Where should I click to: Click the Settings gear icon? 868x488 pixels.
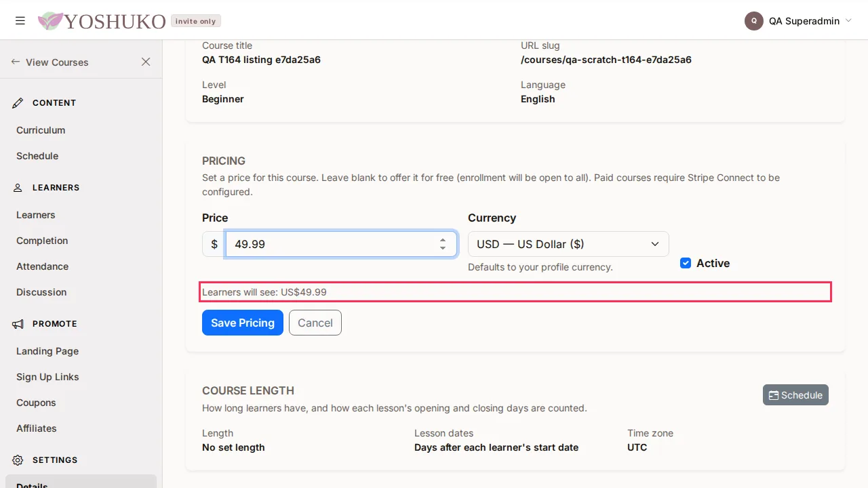[x=18, y=460]
